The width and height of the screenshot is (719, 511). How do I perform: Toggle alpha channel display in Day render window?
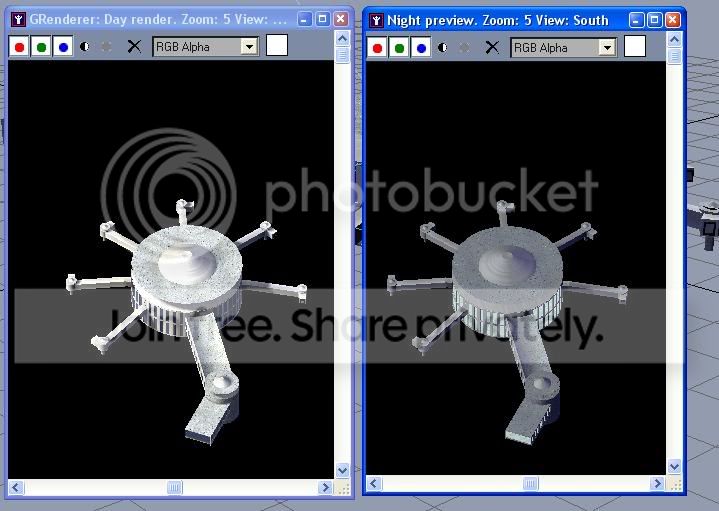click(x=85, y=47)
